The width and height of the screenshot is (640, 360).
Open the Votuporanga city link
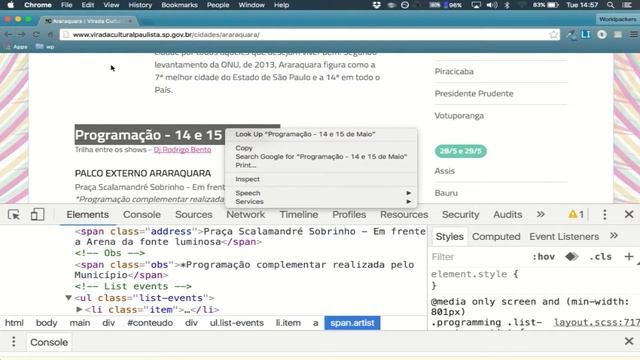(459, 116)
